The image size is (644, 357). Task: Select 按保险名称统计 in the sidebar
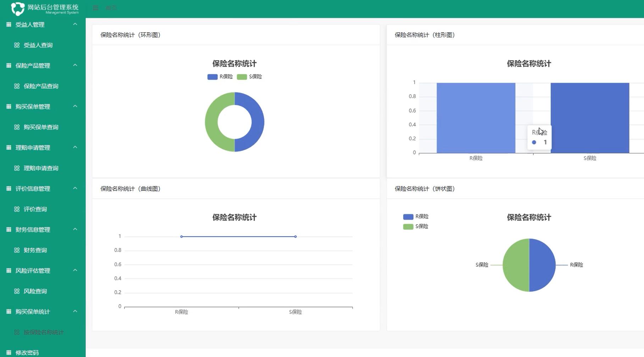pyautogui.click(x=43, y=333)
